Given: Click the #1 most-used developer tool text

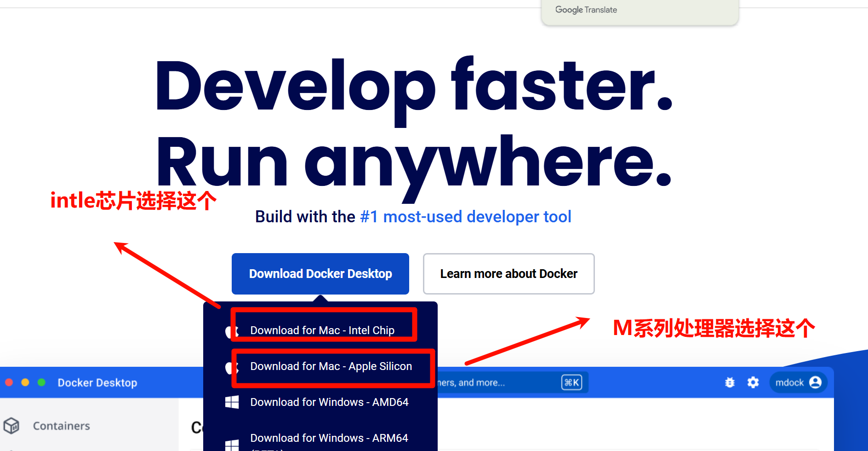Looking at the screenshot, I should pos(466,216).
